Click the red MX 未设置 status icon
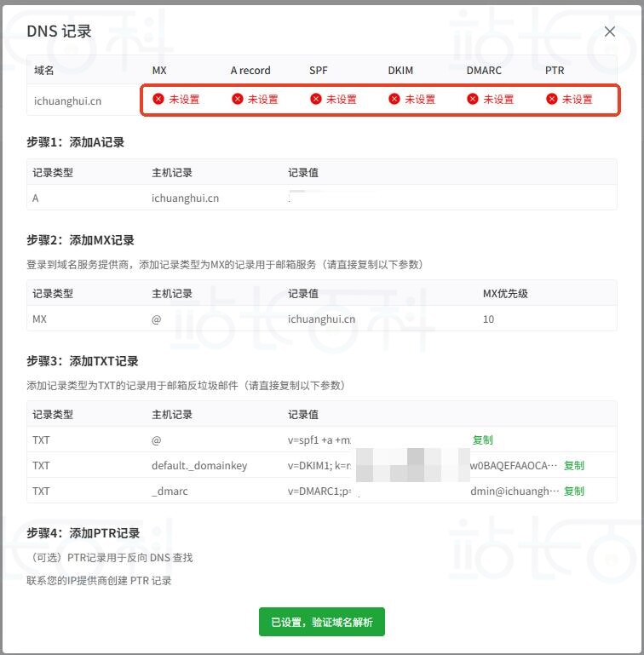The image size is (644, 655). 158,99
